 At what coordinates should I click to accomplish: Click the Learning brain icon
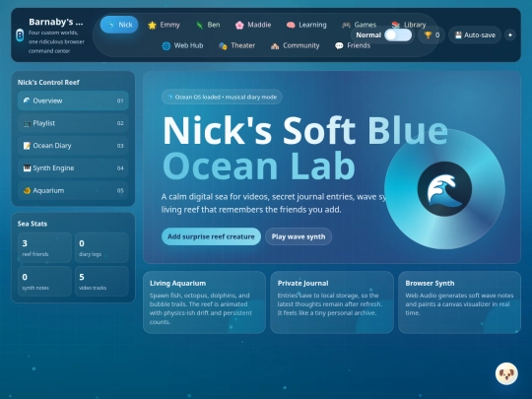291,25
